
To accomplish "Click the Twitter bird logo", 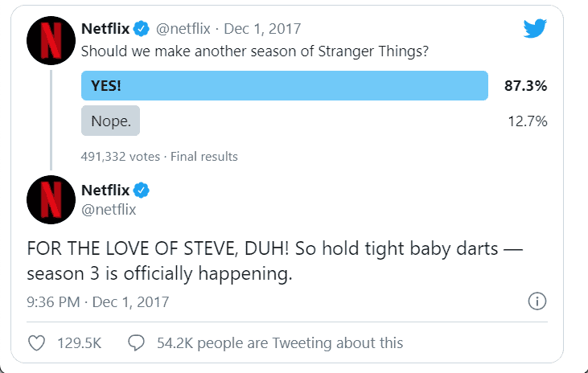I will coord(535,28).
